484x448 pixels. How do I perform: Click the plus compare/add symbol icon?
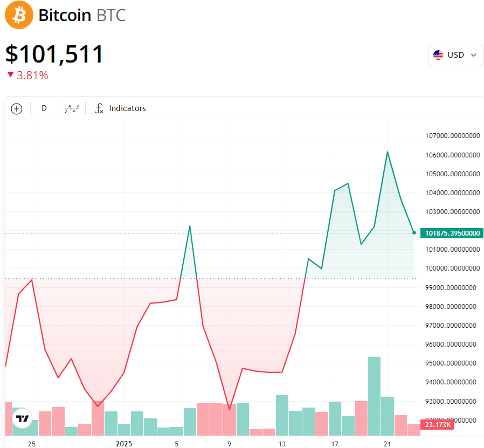tap(17, 109)
